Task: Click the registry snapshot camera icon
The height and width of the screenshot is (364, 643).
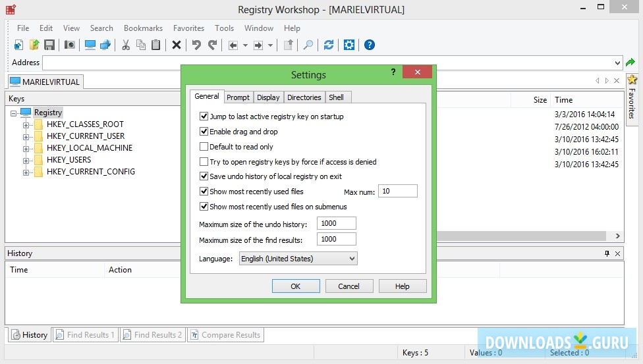Action: pyautogui.click(x=70, y=45)
